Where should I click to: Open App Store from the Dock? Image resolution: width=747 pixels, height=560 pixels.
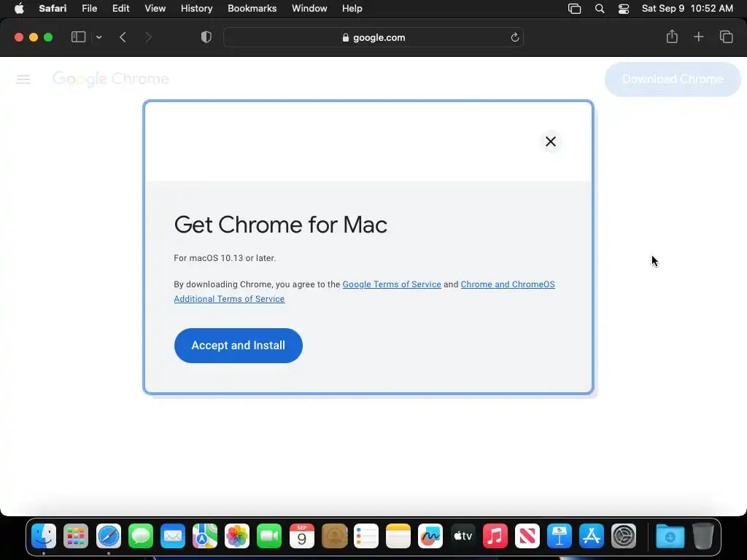(591, 536)
